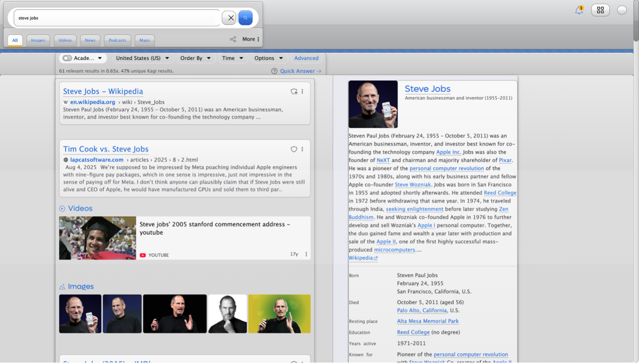
Task: Click the blue magnifier search button
Action: tap(245, 18)
